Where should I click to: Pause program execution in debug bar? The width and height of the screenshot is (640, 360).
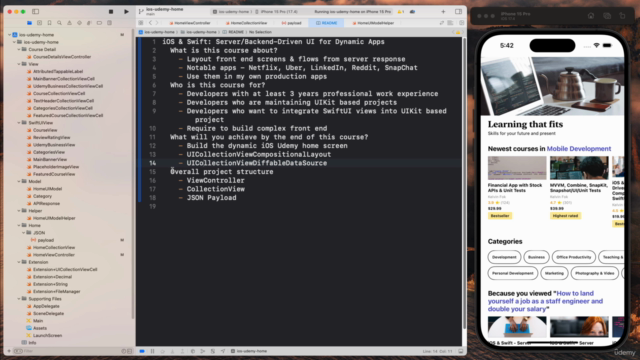[x=152, y=351]
